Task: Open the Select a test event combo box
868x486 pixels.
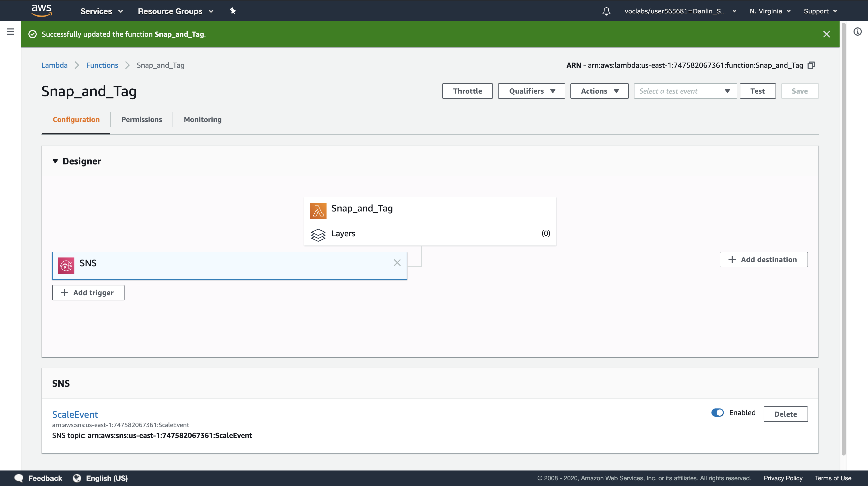Action: pyautogui.click(x=685, y=91)
